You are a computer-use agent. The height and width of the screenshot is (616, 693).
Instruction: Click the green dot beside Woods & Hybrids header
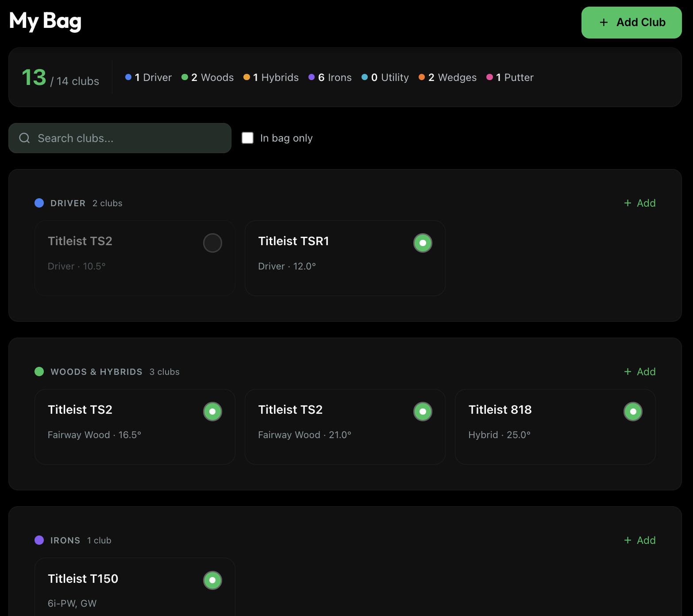point(39,372)
